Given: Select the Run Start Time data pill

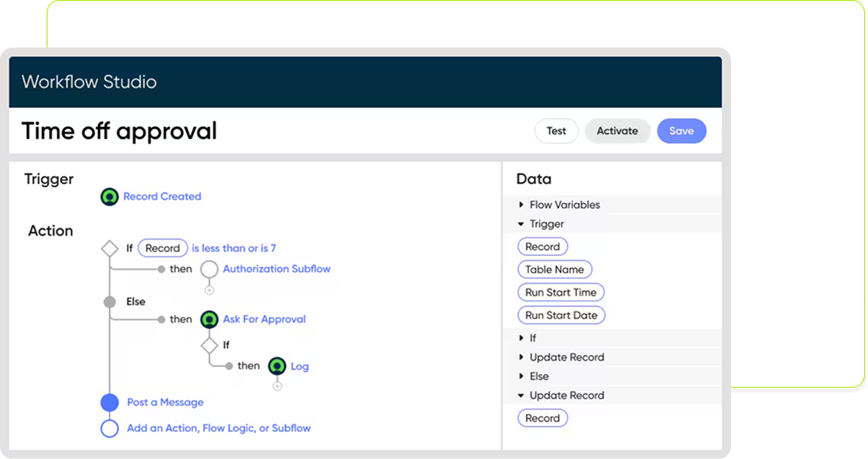Looking at the screenshot, I should tap(561, 293).
